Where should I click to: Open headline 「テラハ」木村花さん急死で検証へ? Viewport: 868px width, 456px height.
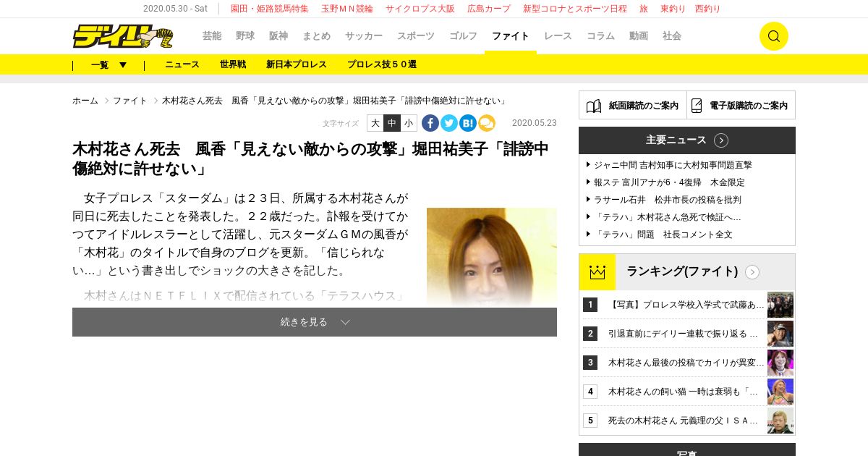[x=668, y=217]
